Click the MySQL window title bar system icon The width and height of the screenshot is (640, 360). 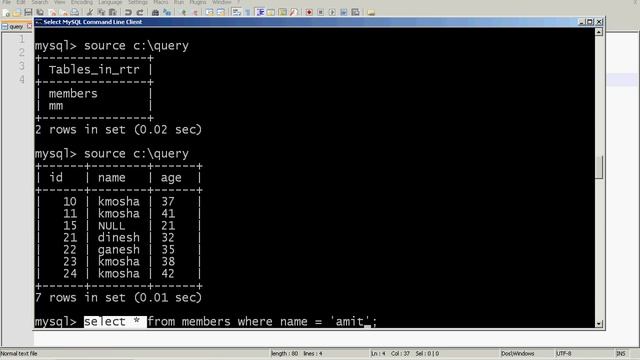click(x=39, y=22)
